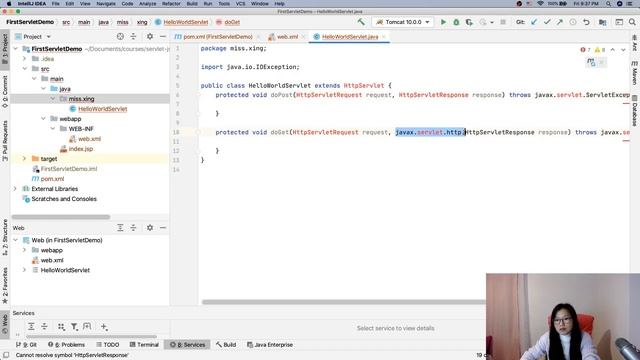This screenshot has height=360, width=640.
Task: Click the Git commit checkmark icon
Action: point(547,22)
